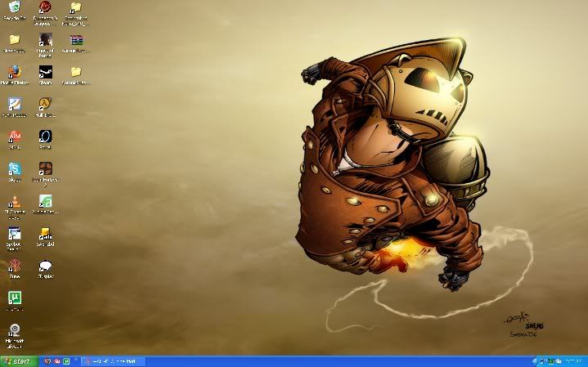Open the shortcut left of Half-Life 2
Image resolution: width=588 pixels, height=367 pixels.
coord(15,108)
